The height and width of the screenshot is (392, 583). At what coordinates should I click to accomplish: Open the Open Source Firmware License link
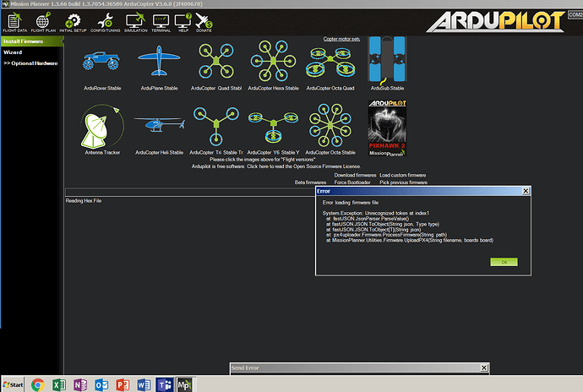(x=276, y=166)
